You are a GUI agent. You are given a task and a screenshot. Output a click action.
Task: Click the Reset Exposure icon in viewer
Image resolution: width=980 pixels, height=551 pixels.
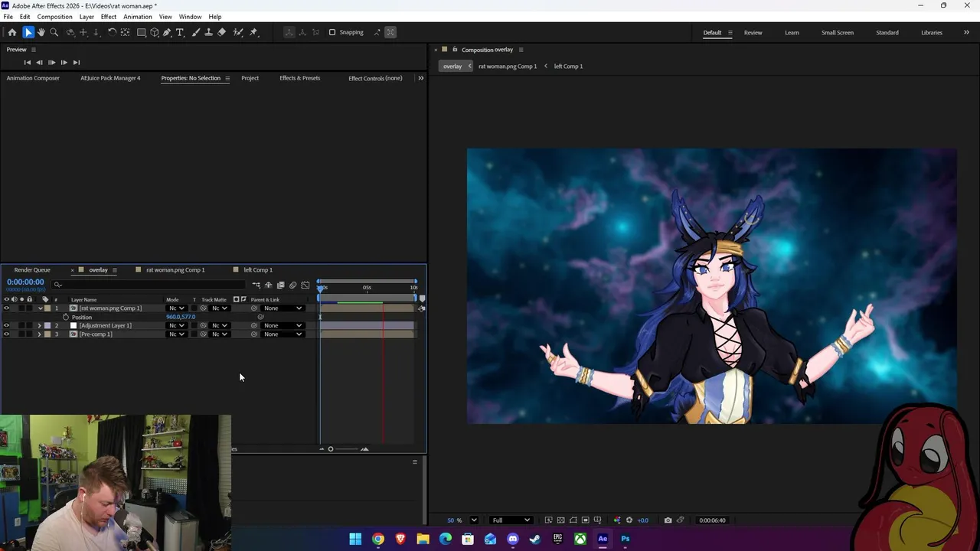tap(629, 520)
